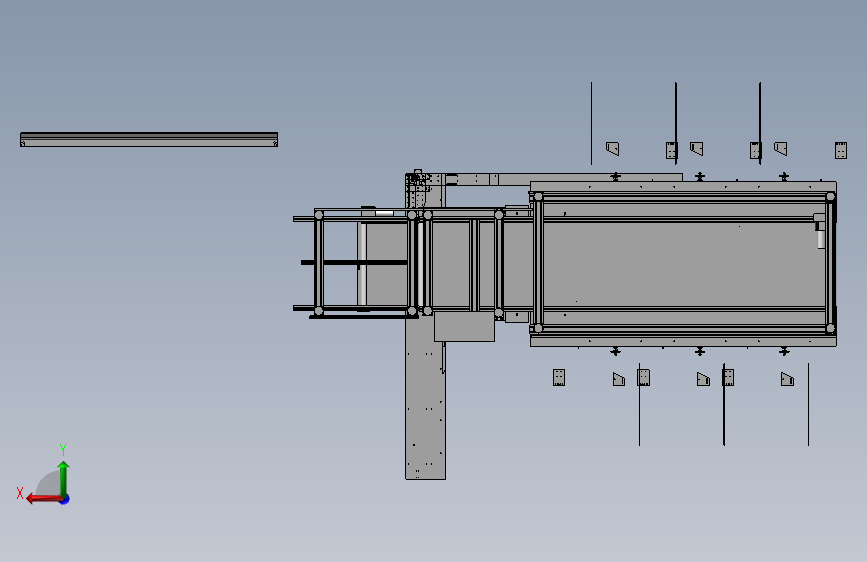The image size is (867, 562).
Task: Click the green Y label of the triad
Action: coord(63,449)
